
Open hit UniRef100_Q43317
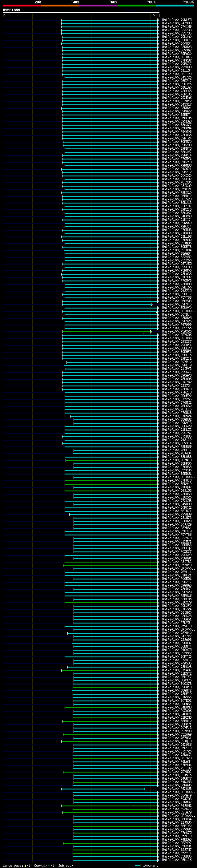[x=177, y=104]
